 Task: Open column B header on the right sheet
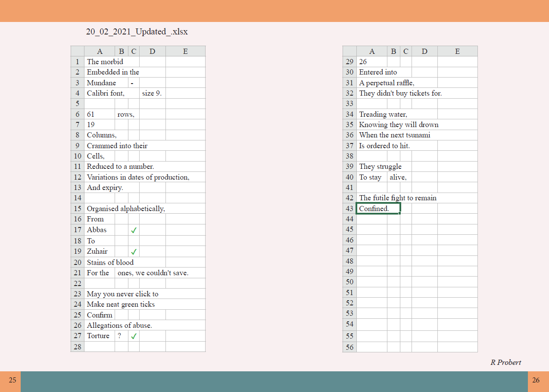pos(393,51)
